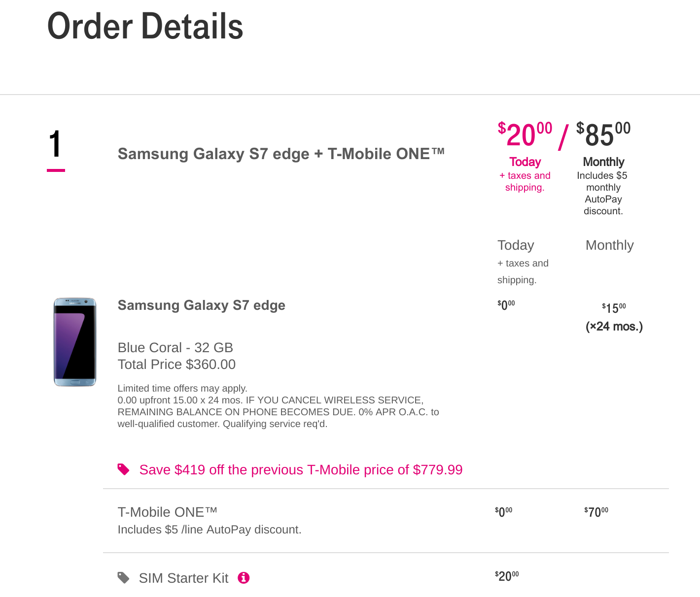
Task: Click the pink savings tag icon
Action: 124,469
